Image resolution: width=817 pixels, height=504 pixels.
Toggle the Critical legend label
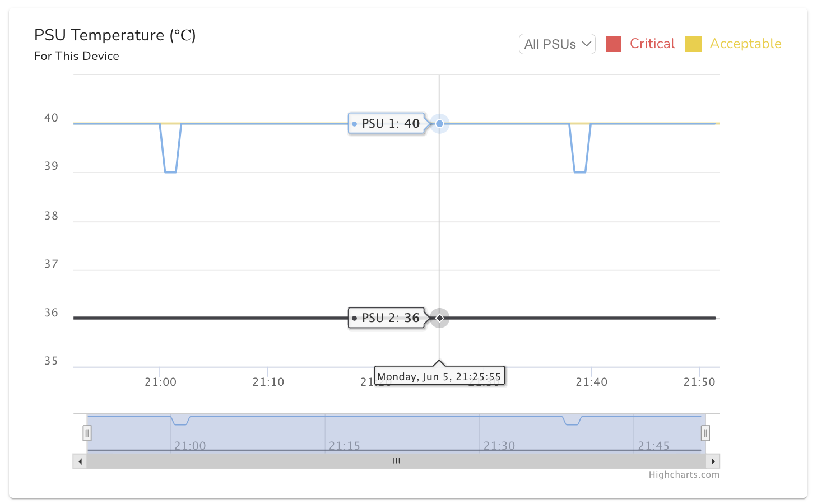652,44
